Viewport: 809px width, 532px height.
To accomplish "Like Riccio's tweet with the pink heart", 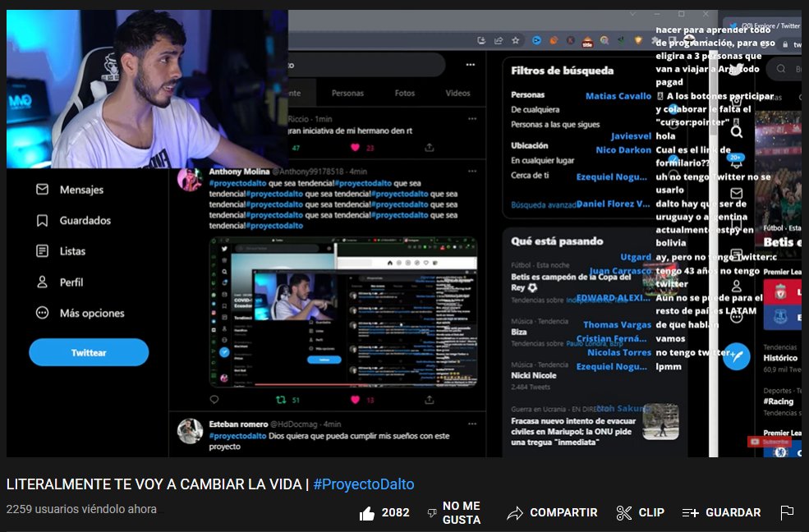I will [x=355, y=148].
